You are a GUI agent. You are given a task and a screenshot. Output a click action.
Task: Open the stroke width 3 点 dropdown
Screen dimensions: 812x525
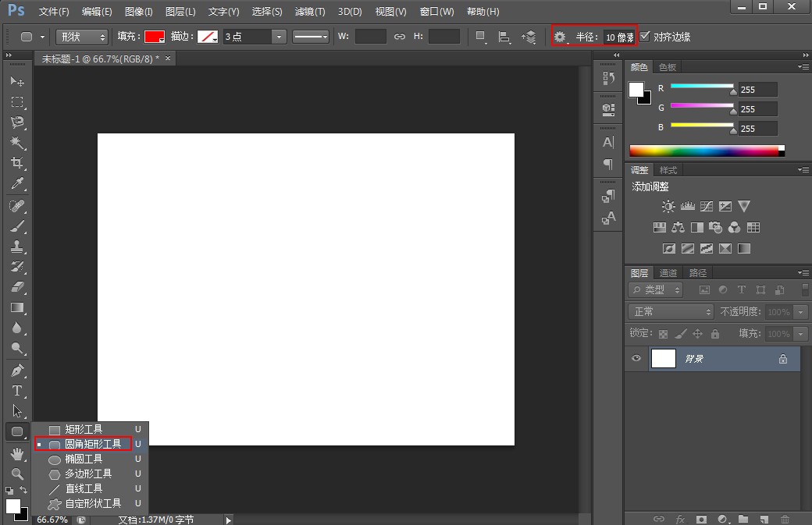280,37
